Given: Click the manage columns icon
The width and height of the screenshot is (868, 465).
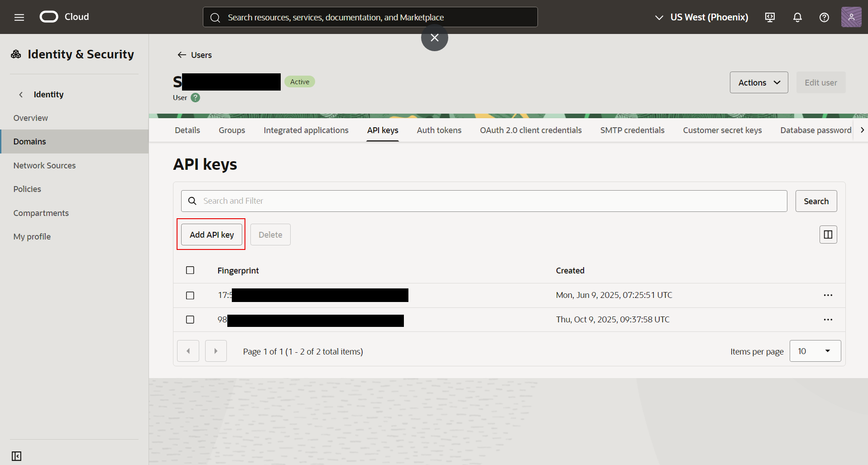Looking at the screenshot, I should click(828, 235).
